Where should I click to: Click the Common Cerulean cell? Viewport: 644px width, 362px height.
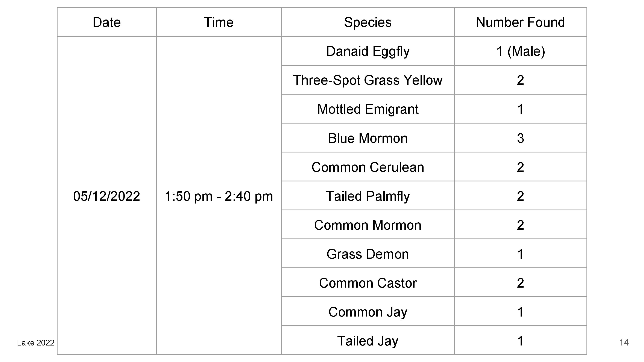coord(368,167)
